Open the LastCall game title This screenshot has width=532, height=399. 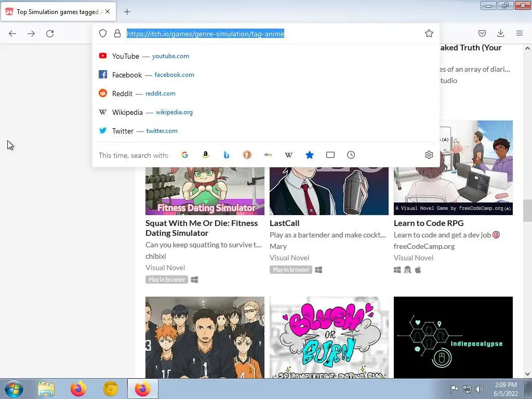tap(284, 223)
